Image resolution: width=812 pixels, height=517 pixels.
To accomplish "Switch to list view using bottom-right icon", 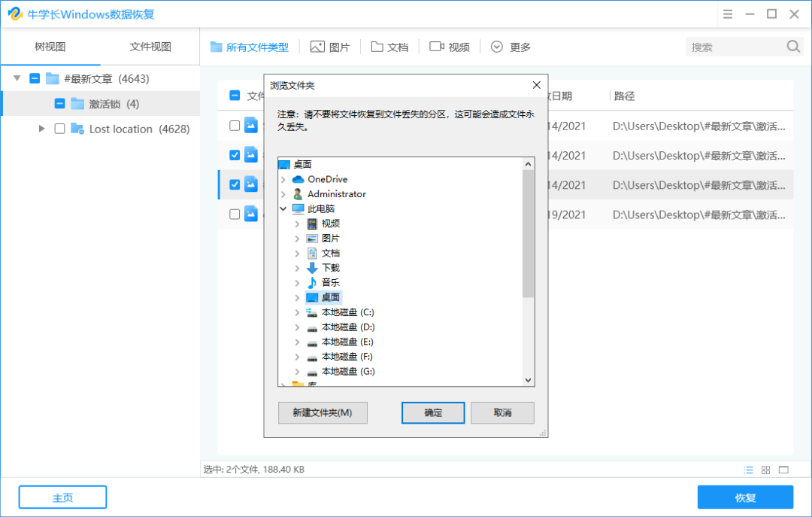I will coord(748,470).
